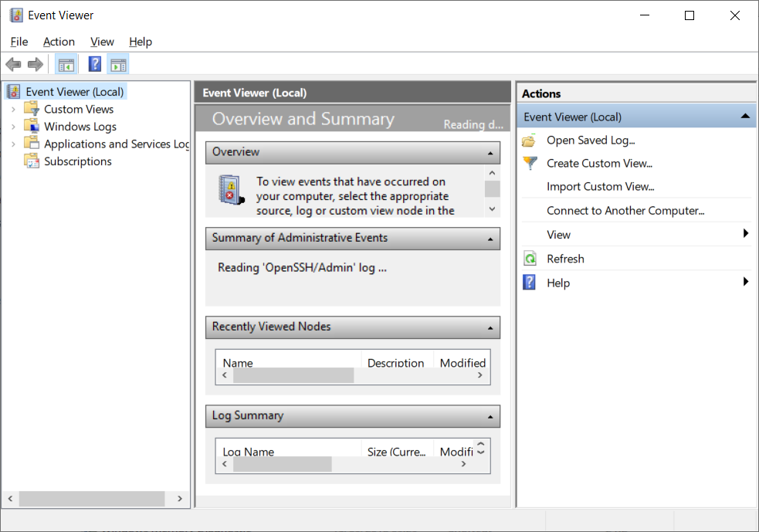Image resolution: width=759 pixels, height=532 pixels.
Task: Click right arrow of Recently Viewed Nodes scrollbar
Action: point(479,375)
